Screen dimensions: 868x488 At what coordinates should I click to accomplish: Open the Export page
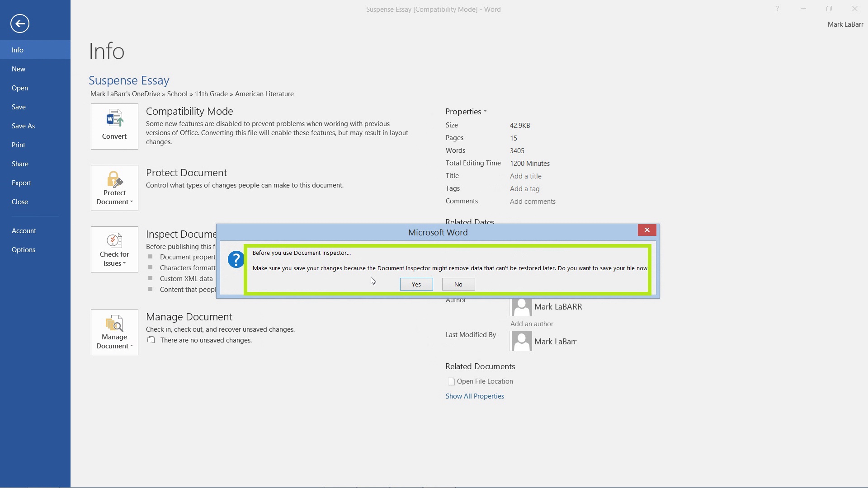pyautogui.click(x=35, y=183)
